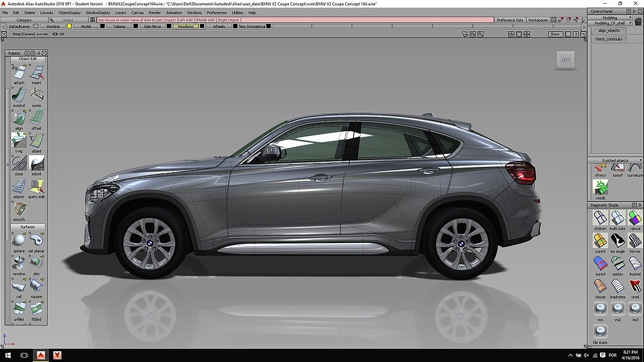
Task: Click the yellow swatch next to Working layer
Action: [x=69, y=26]
